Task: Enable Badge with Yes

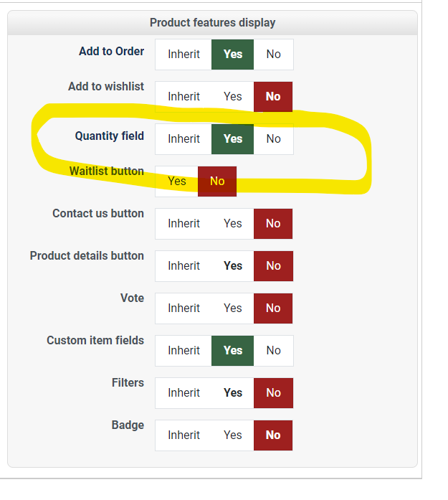Action: [x=232, y=435]
